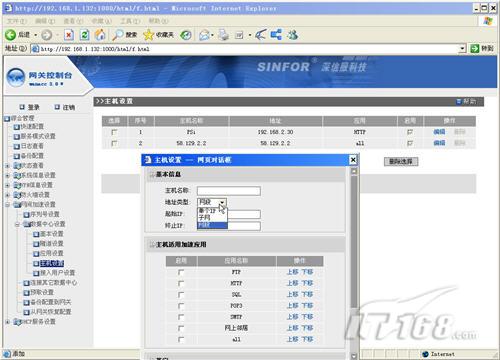Open the File menu in menu bar
The width and height of the screenshot is (500, 360).
[16, 21]
